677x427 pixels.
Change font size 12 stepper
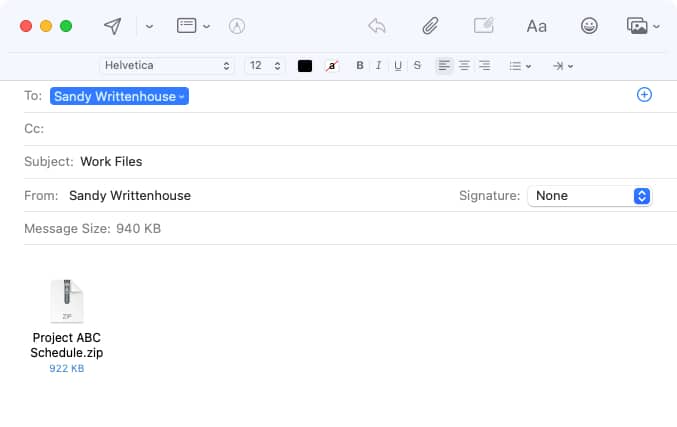point(264,66)
